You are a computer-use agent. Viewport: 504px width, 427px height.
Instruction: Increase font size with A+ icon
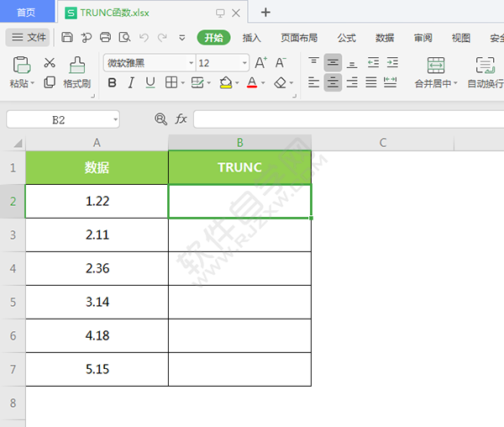(260, 63)
